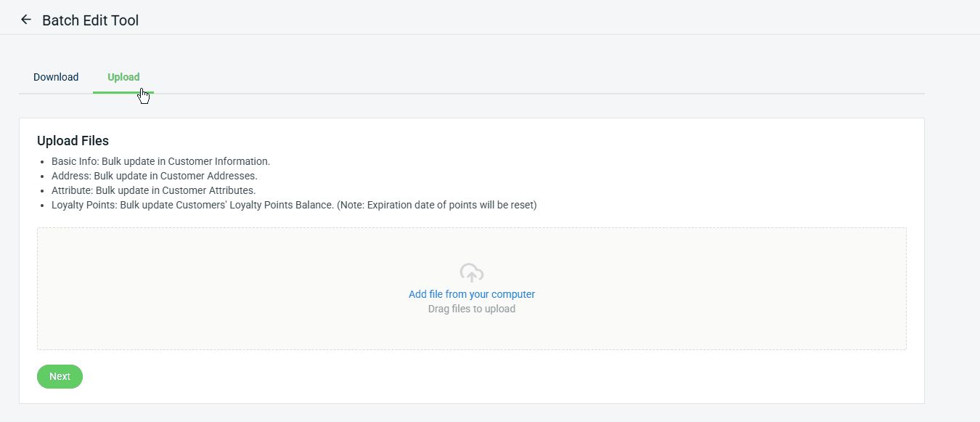The image size is (980, 422).
Task: Select the Upload tab
Action: point(123,77)
